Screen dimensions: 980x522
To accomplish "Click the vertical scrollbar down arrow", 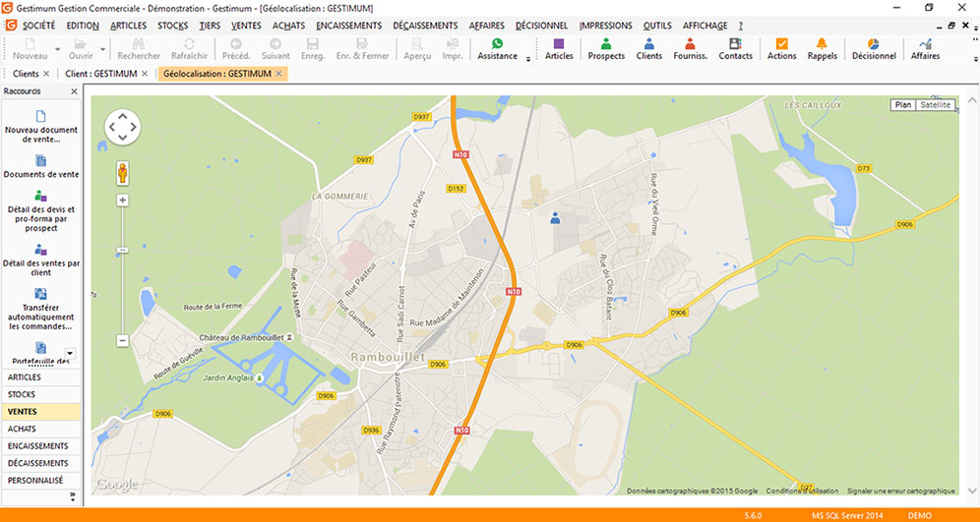I will click(972, 491).
